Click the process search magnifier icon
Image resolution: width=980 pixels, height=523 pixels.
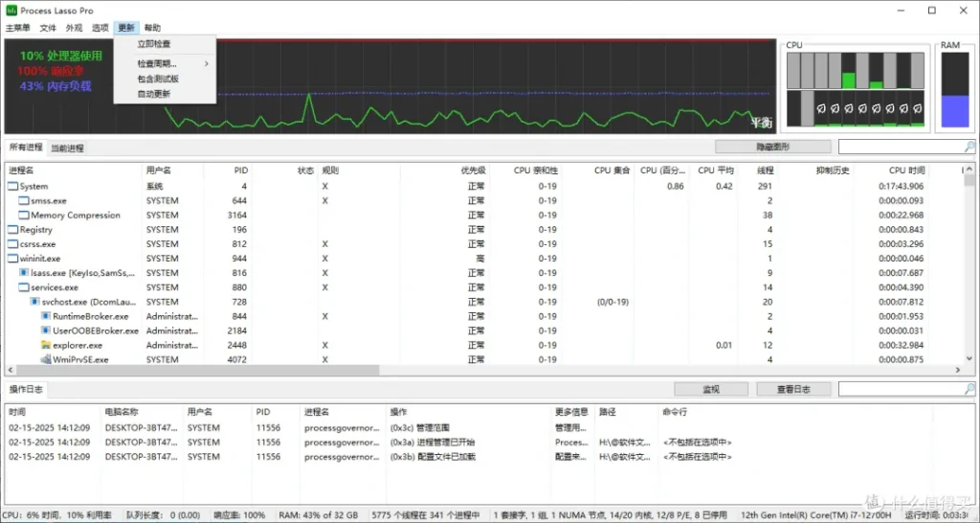point(969,147)
